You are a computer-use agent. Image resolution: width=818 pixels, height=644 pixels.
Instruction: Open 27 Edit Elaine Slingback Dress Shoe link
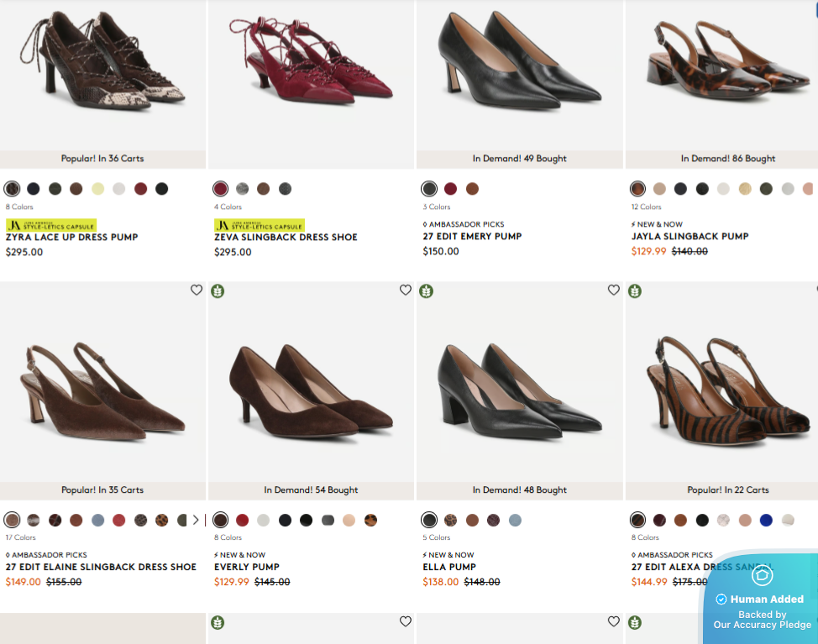102,567
